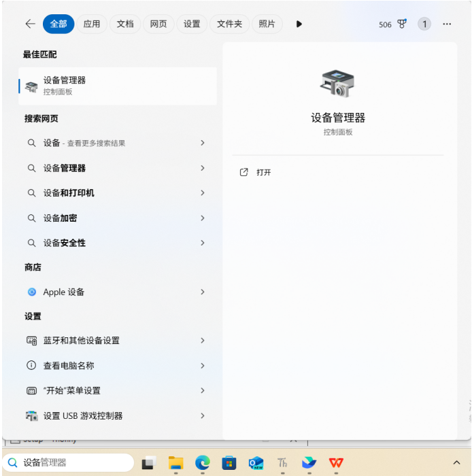Image resolution: width=472 pixels, height=476 pixels.
Task: Expand the chevron for web suggestion 设备管理器
Action: pos(203,168)
